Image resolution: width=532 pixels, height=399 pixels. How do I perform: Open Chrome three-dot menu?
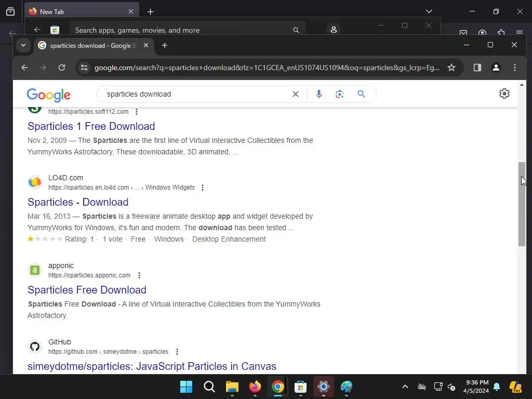[x=515, y=68]
